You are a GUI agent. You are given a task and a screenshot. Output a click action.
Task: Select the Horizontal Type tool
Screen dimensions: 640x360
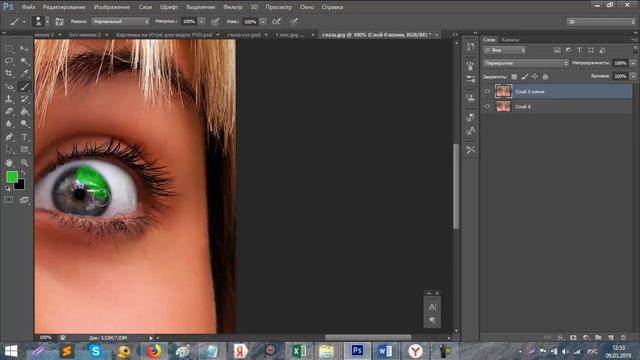click(24, 137)
